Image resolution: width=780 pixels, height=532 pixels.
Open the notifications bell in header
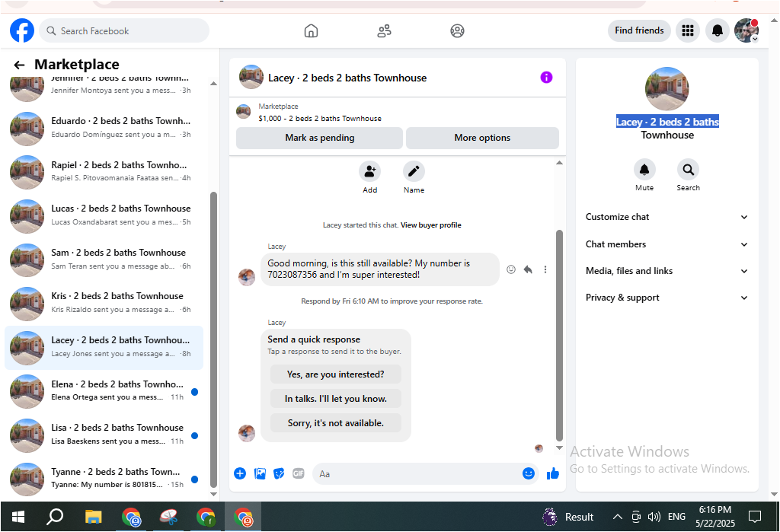(x=717, y=31)
